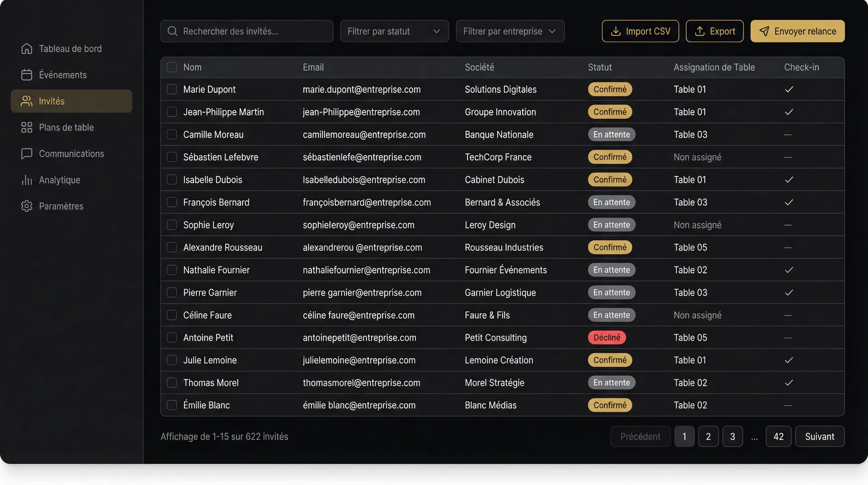Focus the Rechercher des invités search field
Screen dimensions: 868x485
click(x=253, y=31)
